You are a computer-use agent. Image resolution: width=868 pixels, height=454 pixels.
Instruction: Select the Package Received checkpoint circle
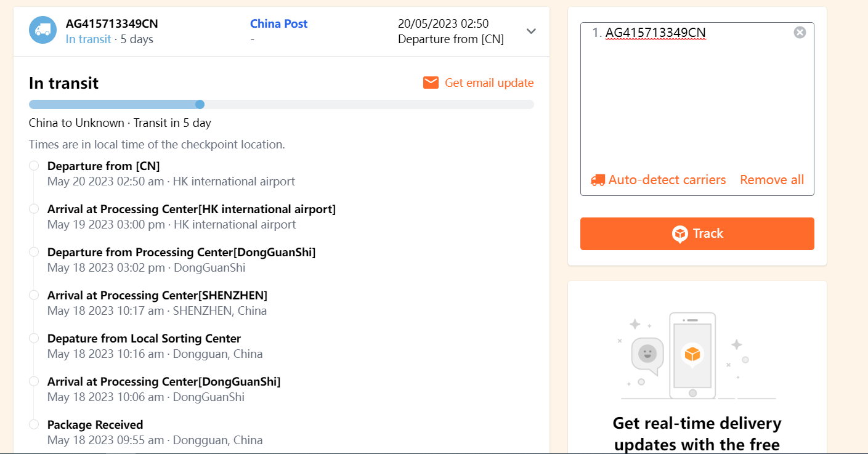pos(34,424)
